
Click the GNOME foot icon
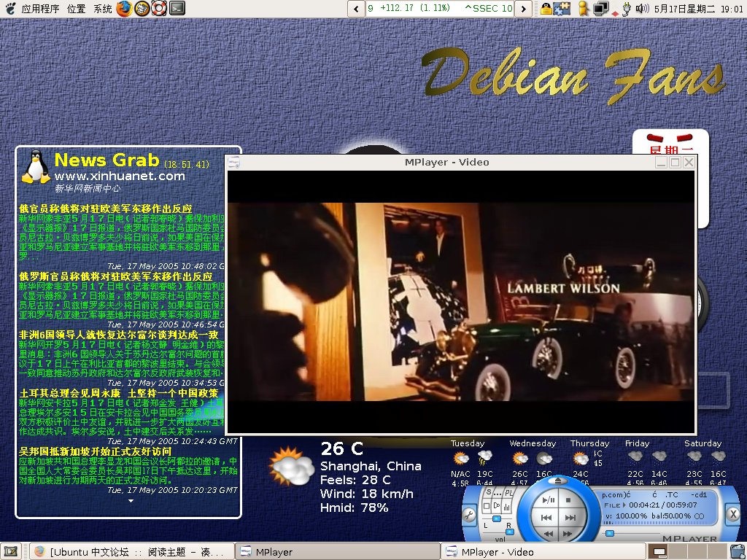(9, 8)
